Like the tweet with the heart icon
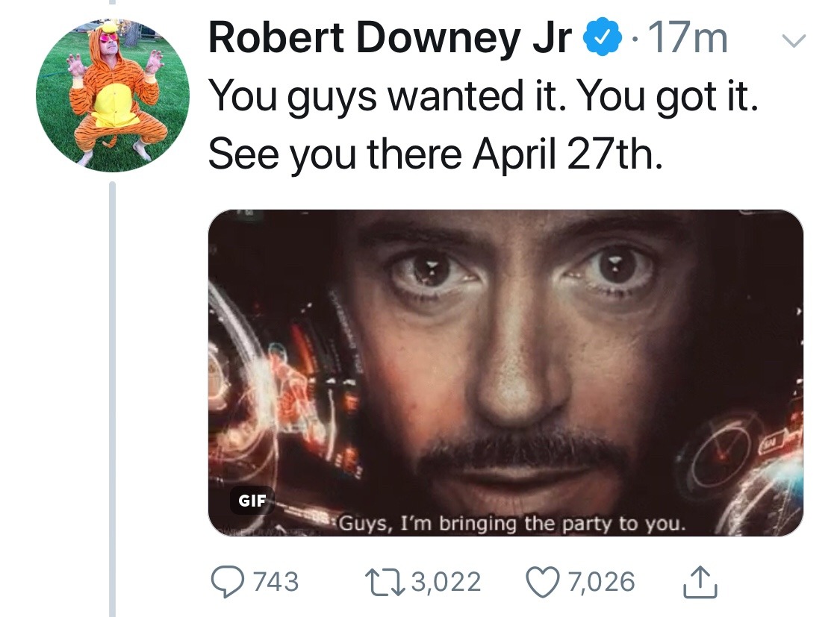Screen dimensions: 840x617 tap(544, 581)
